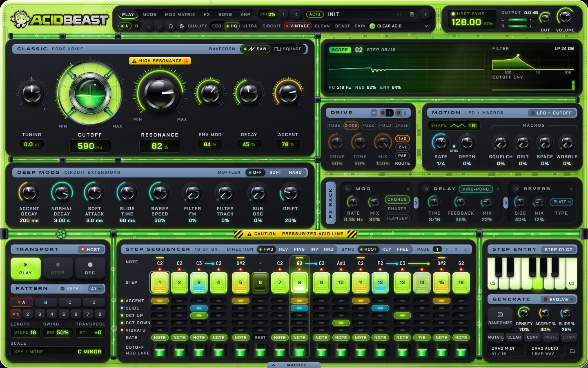
Task: Click the favorite heart icon for INIT preset
Action: (x=399, y=14)
